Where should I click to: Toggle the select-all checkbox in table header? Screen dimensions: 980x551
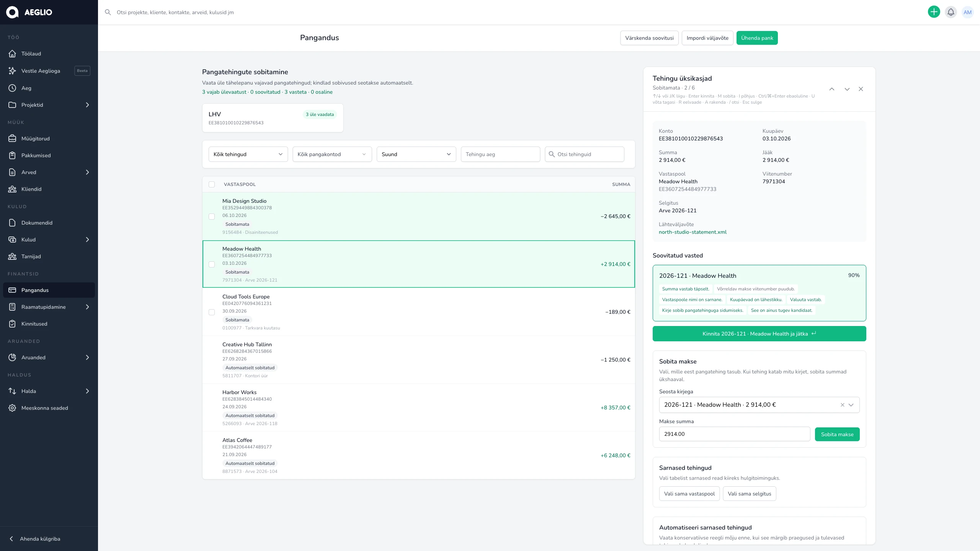pyautogui.click(x=212, y=184)
